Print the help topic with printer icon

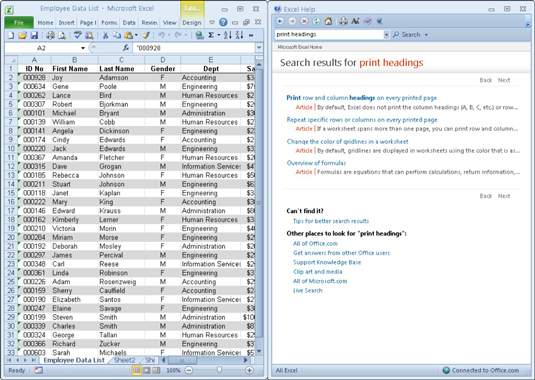pyautogui.click(x=343, y=21)
